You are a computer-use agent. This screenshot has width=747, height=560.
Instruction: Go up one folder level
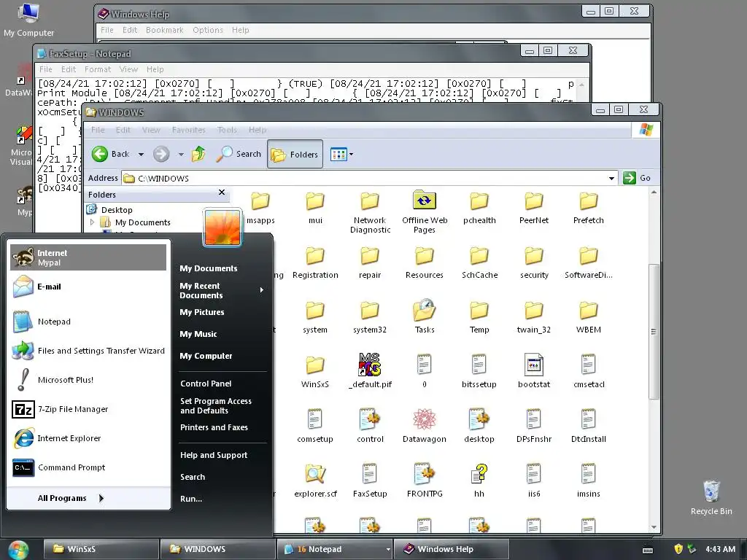[x=198, y=154]
